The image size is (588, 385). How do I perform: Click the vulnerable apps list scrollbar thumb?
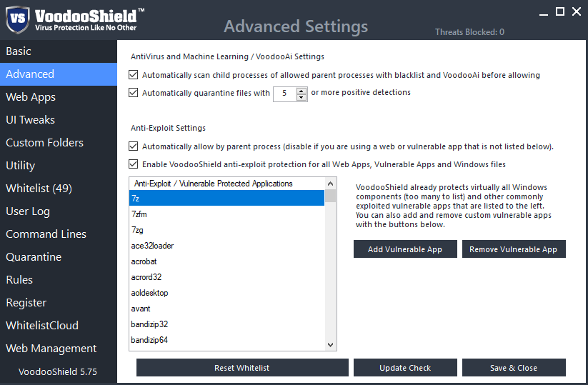330,196
